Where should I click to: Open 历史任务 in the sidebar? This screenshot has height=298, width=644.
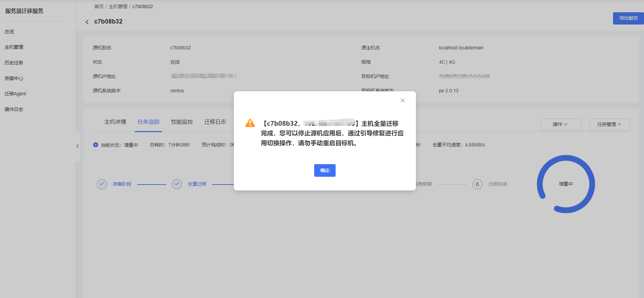pyautogui.click(x=14, y=63)
